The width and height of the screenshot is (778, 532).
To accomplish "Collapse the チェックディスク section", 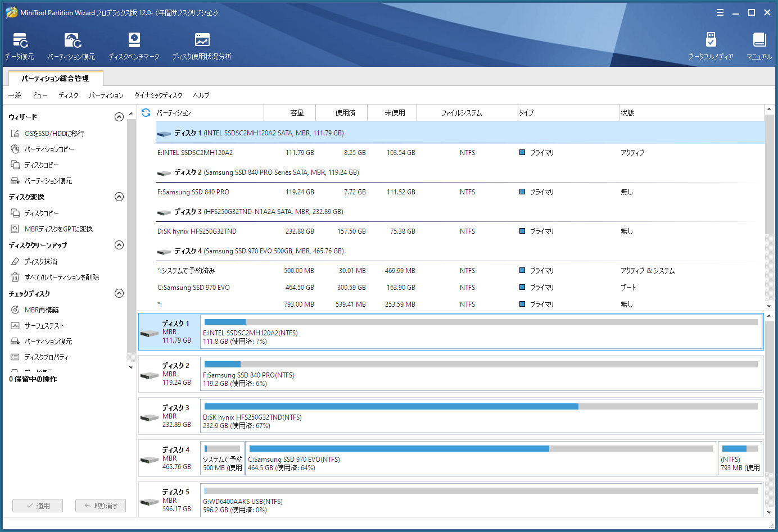I will 119,293.
